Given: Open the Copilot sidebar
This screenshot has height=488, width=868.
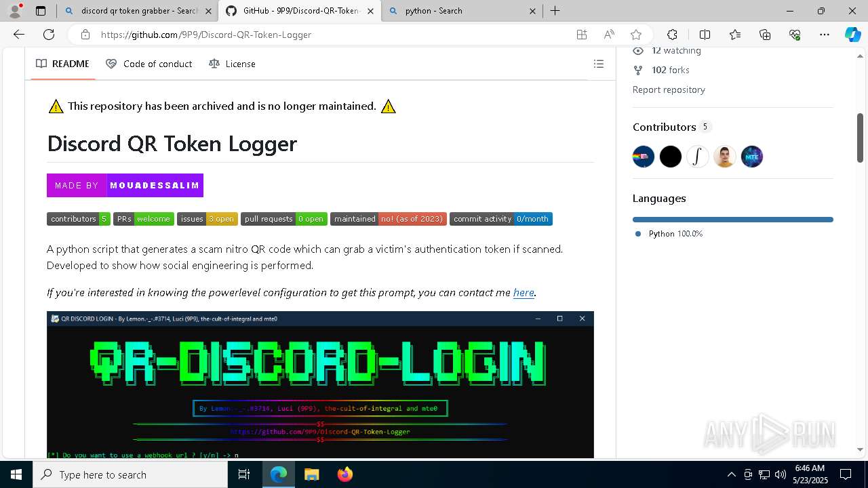Looking at the screenshot, I should (852, 35).
